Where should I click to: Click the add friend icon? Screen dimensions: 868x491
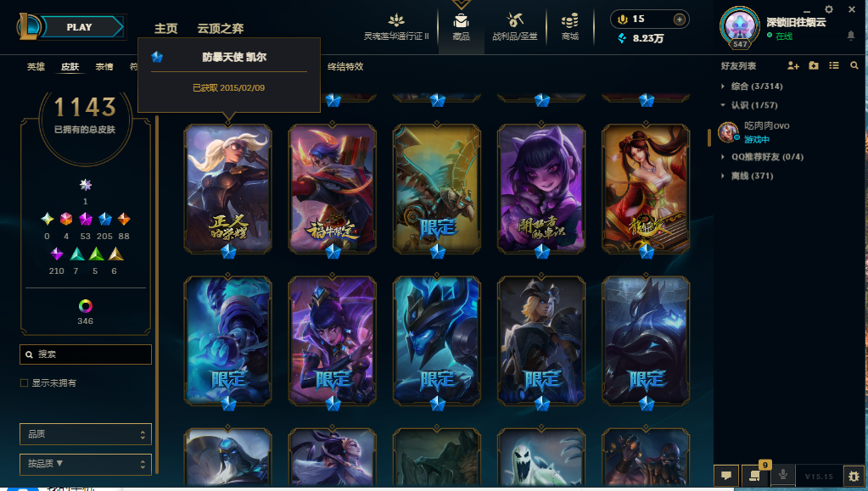(792, 66)
